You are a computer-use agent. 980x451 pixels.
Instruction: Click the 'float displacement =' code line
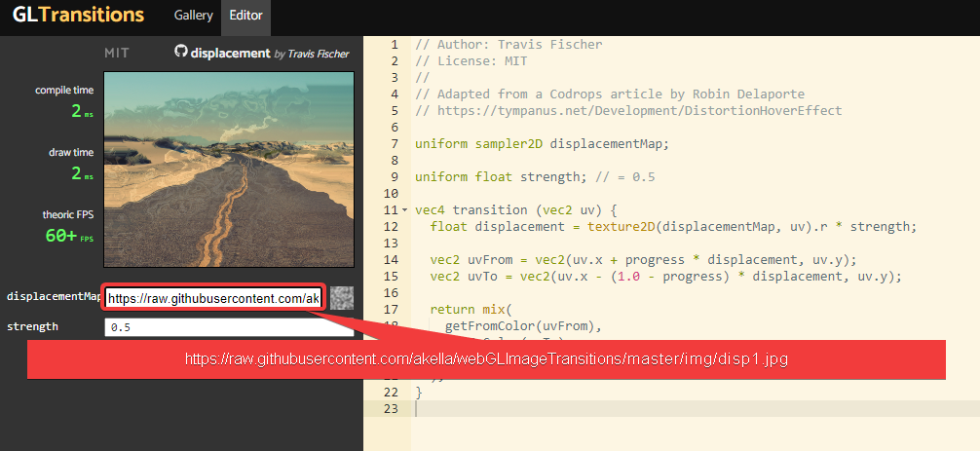pyautogui.click(x=673, y=226)
